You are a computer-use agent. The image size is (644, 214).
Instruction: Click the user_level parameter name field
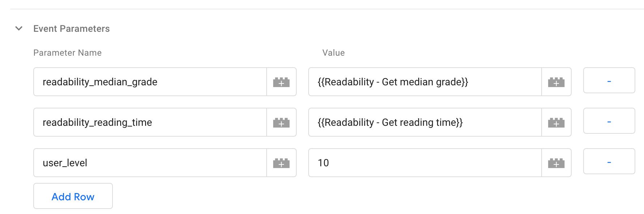pyautogui.click(x=150, y=163)
